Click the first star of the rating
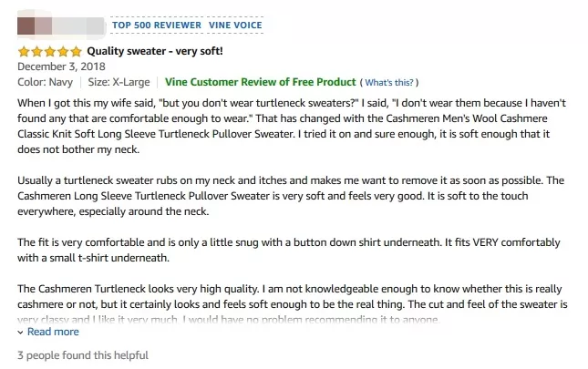The image size is (588, 369). [24, 51]
